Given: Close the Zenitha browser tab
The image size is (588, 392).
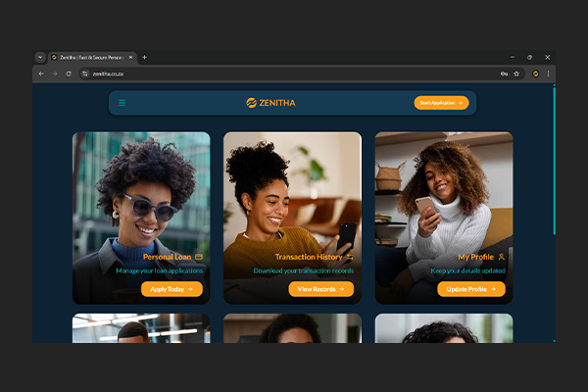Looking at the screenshot, I should point(130,58).
